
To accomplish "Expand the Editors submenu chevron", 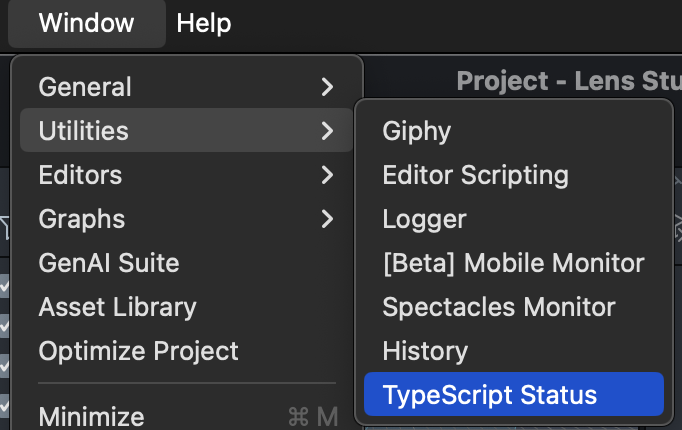I will point(327,175).
